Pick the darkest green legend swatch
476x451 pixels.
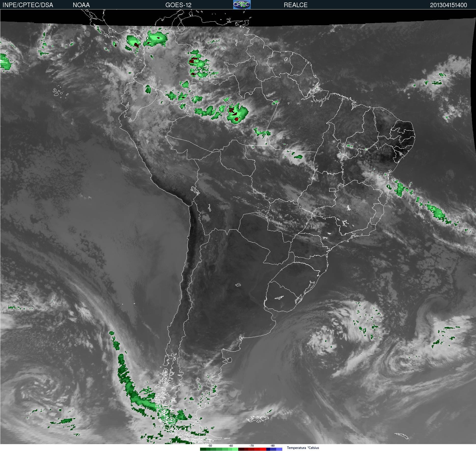pos(203,449)
